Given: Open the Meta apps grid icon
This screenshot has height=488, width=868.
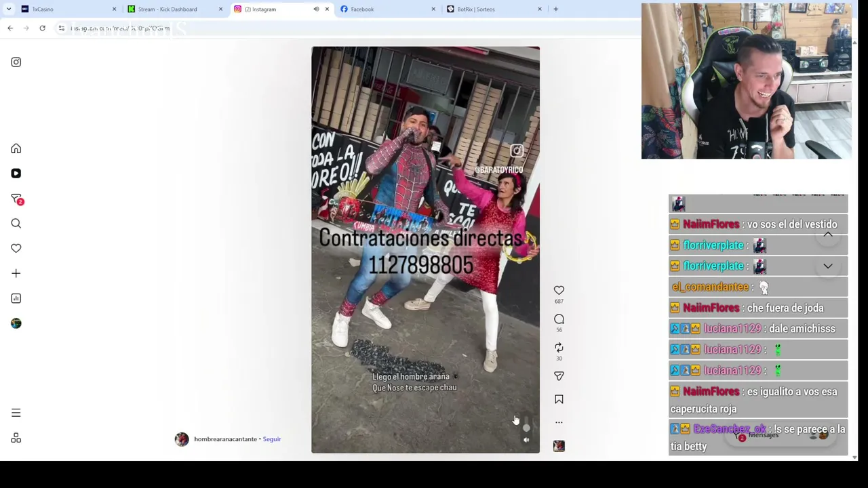Looking at the screenshot, I should pos(16,438).
